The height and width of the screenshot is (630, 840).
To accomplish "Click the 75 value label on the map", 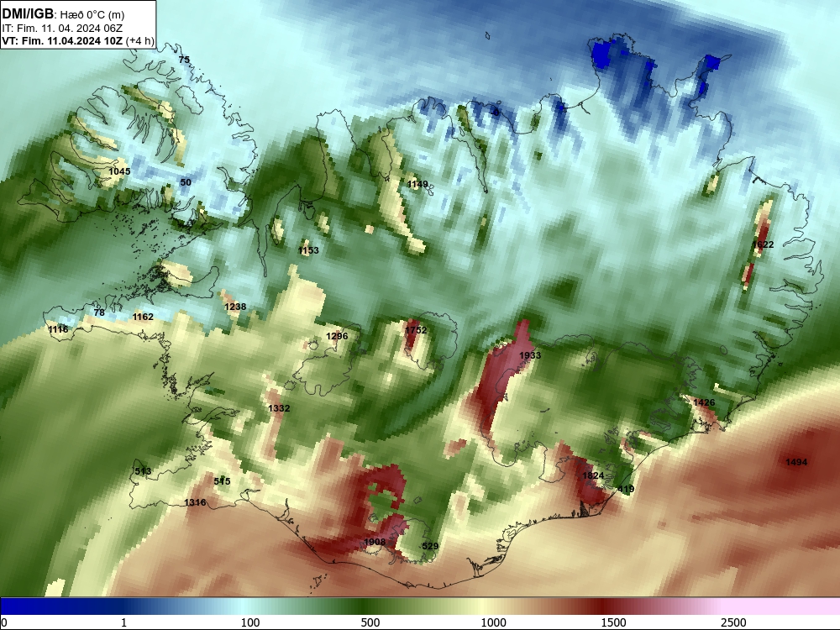I will point(184,60).
